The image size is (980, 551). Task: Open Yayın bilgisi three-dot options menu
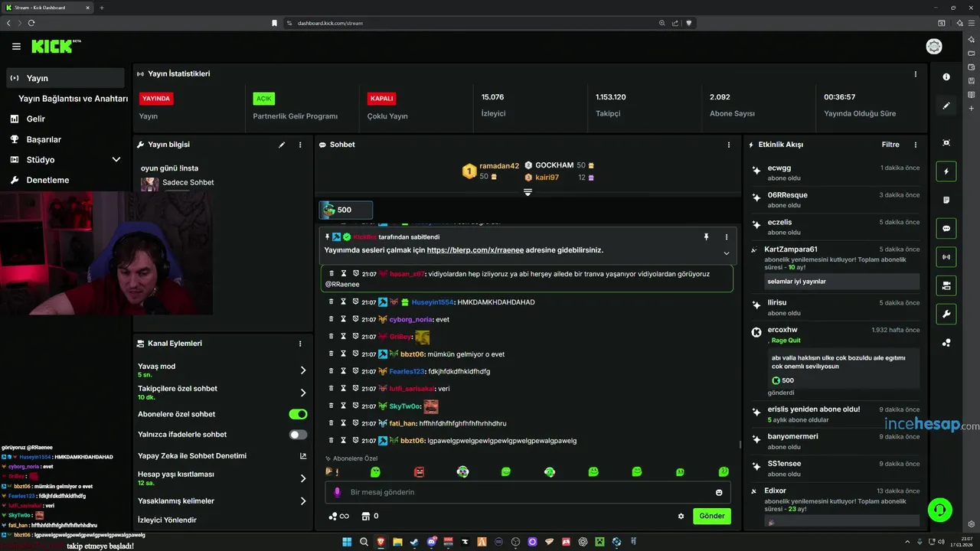(x=300, y=145)
